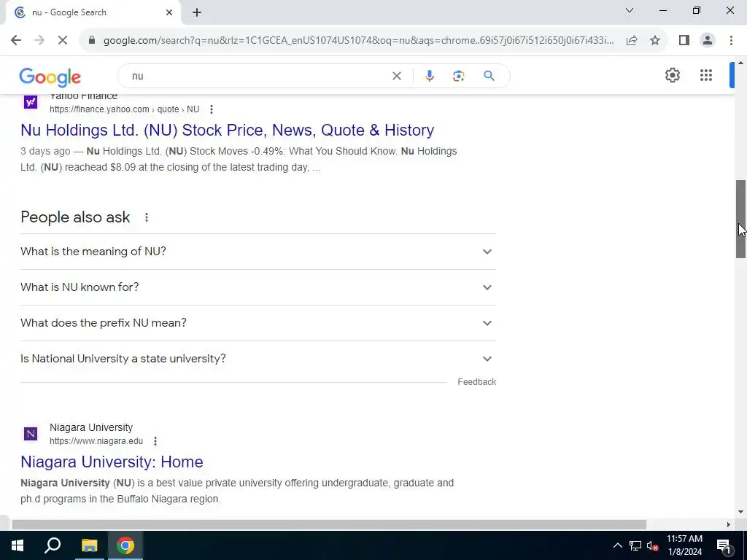Click the horizontal scrollbar thumb
Screen dimensions: 747x560
point(329,524)
